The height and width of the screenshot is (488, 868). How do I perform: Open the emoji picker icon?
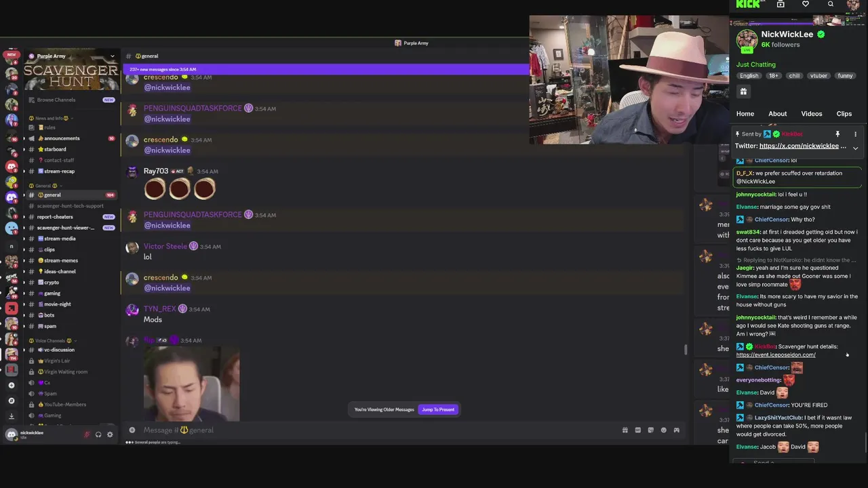point(664,430)
